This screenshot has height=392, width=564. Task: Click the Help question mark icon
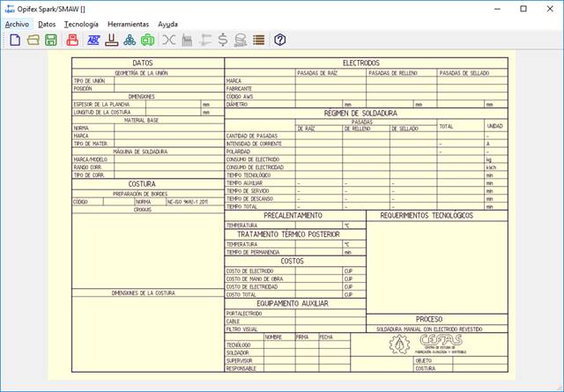280,41
